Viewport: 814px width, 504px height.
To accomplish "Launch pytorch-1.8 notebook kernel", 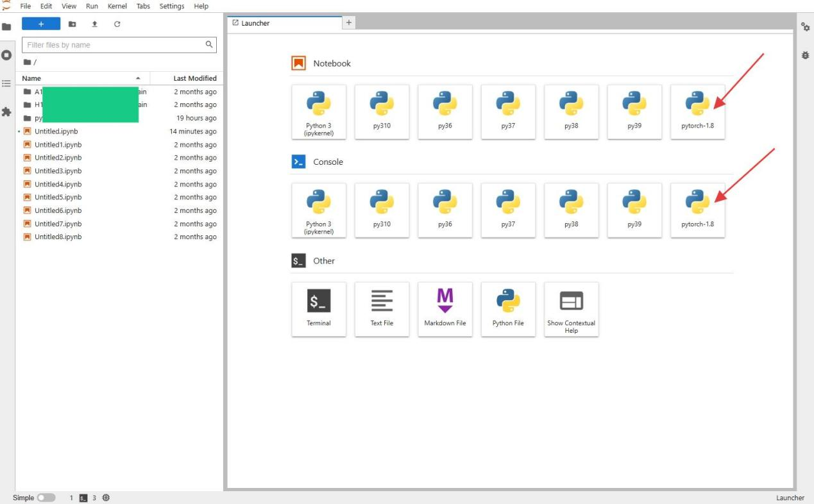I will [697, 112].
